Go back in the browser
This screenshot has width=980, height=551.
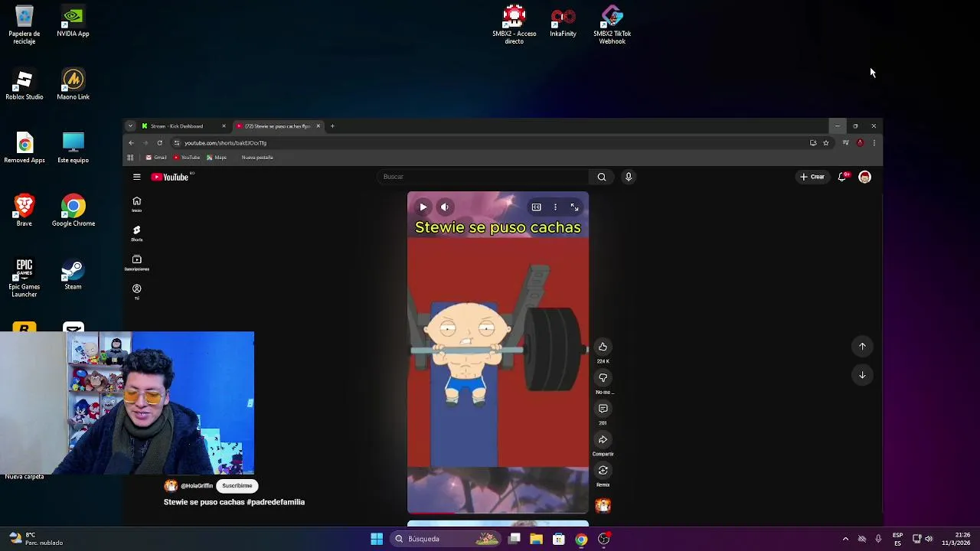click(131, 143)
